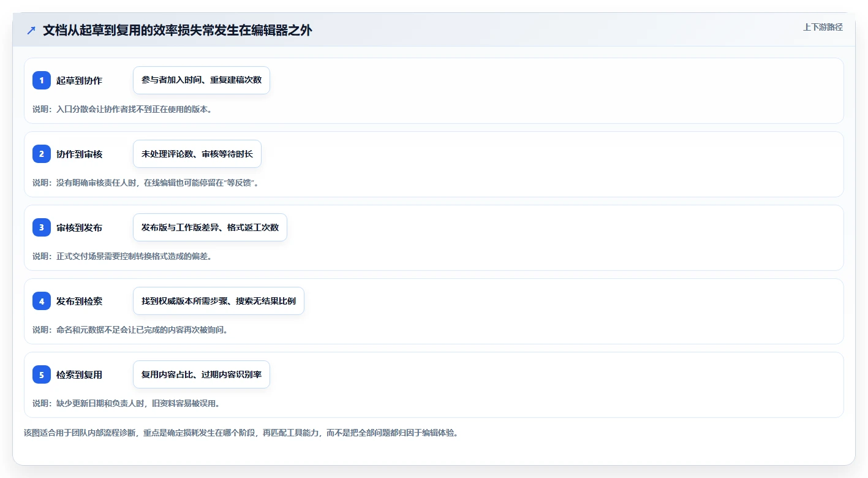This screenshot has width=868, height=478.
Task: Click the 起草到协作 stage label
Action: [79, 80]
